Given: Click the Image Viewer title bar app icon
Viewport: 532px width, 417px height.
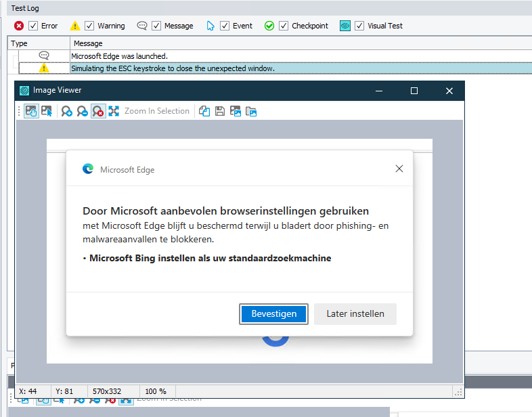Looking at the screenshot, I should (x=24, y=90).
